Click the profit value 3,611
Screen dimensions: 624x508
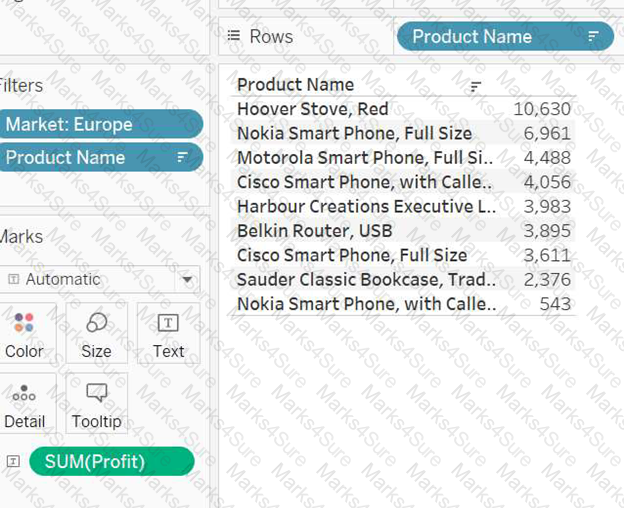click(x=547, y=255)
